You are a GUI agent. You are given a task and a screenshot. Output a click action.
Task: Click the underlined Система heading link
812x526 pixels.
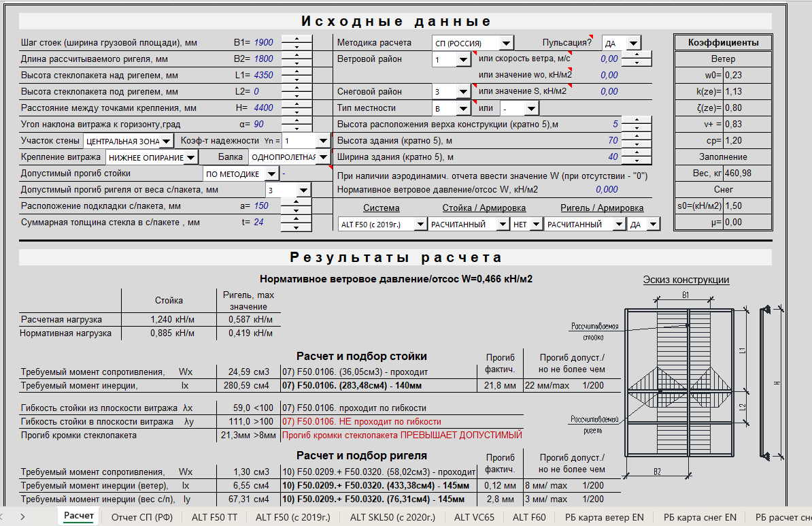pyautogui.click(x=381, y=208)
